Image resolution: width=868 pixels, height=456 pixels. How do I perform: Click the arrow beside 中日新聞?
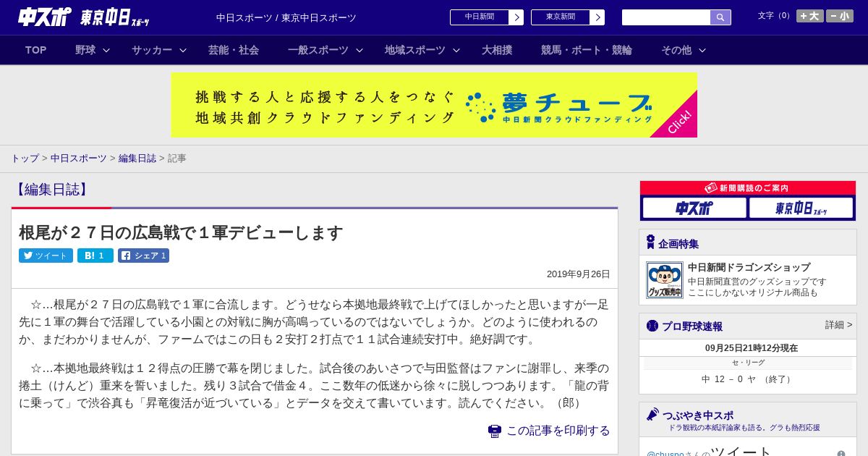516,17
